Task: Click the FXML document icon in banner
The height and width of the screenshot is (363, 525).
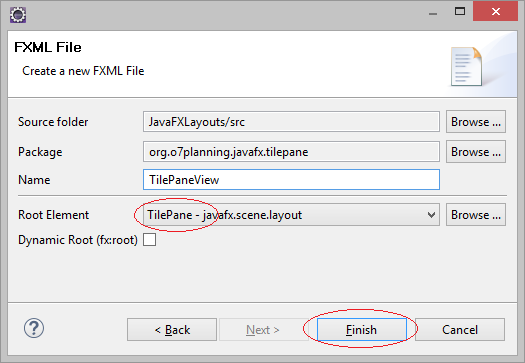Action: [466, 66]
